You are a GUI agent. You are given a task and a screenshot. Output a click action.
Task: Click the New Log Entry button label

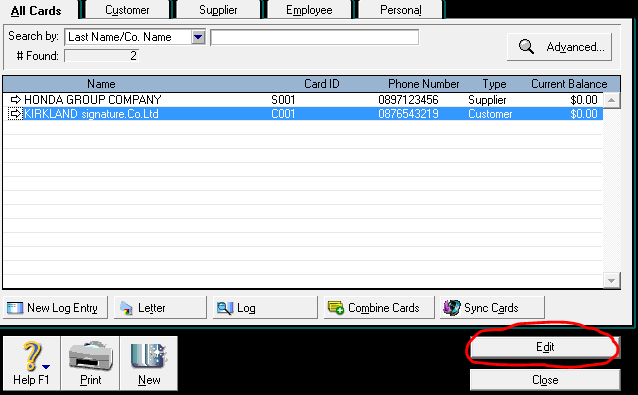[62, 308]
